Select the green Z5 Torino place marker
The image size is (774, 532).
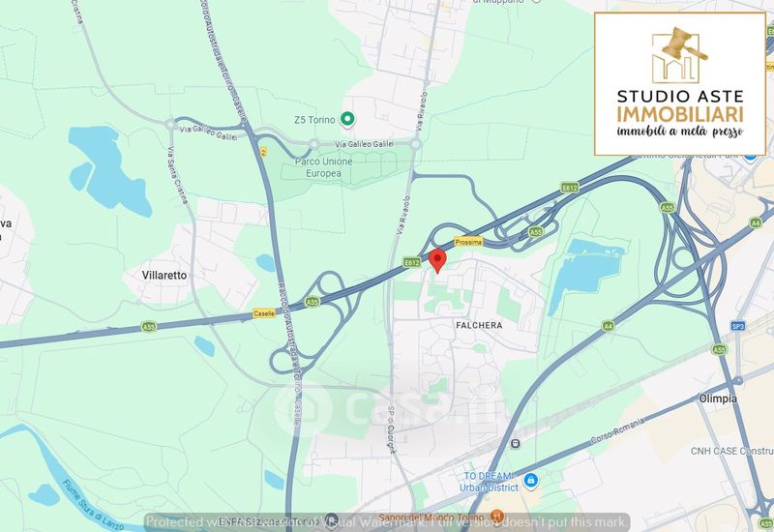pos(348,119)
